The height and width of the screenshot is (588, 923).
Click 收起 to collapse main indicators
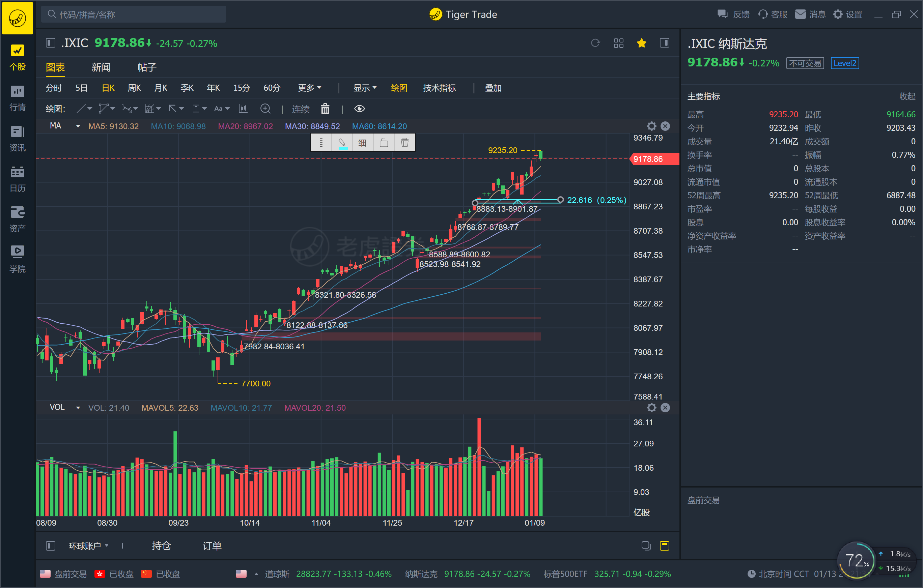(x=907, y=96)
